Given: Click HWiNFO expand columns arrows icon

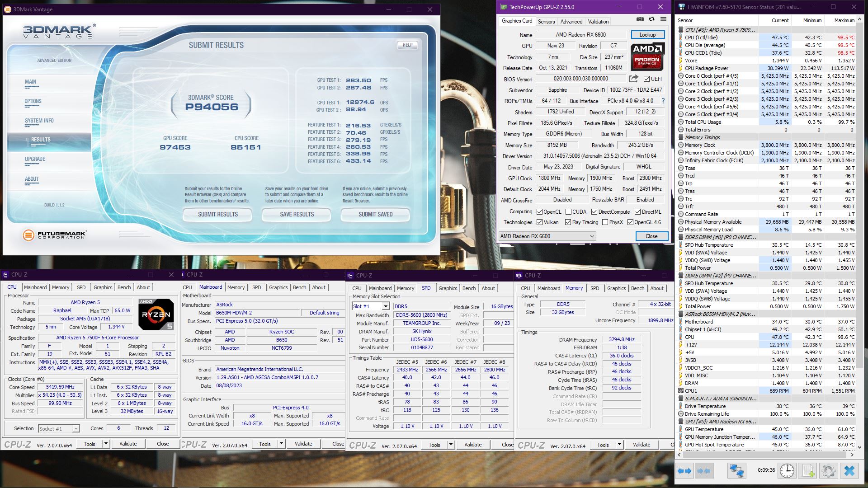Looking at the screenshot, I should [684, 471].
